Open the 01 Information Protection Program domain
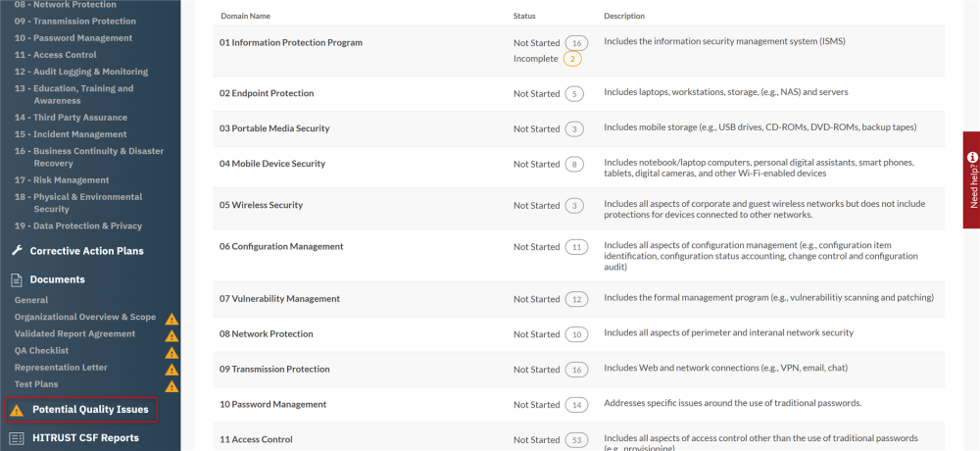This screenshot has height=451, width=980. [x=291, y=43]
